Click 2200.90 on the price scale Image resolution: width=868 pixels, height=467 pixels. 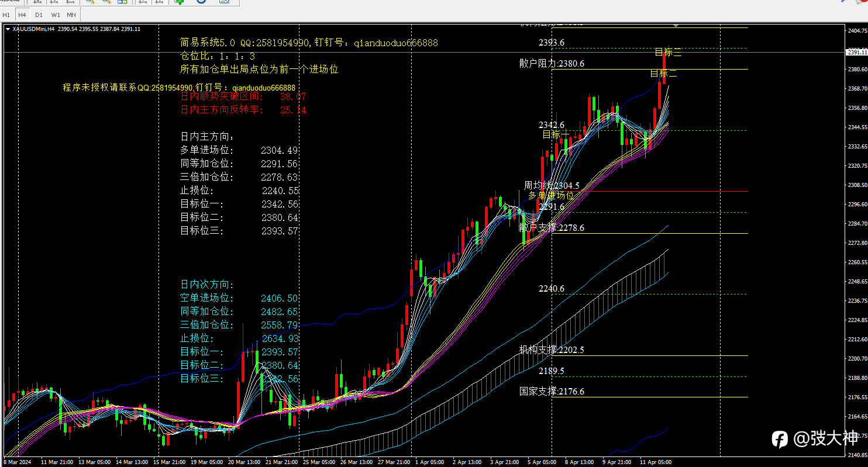pyautogui.click(x=857, y=358)
